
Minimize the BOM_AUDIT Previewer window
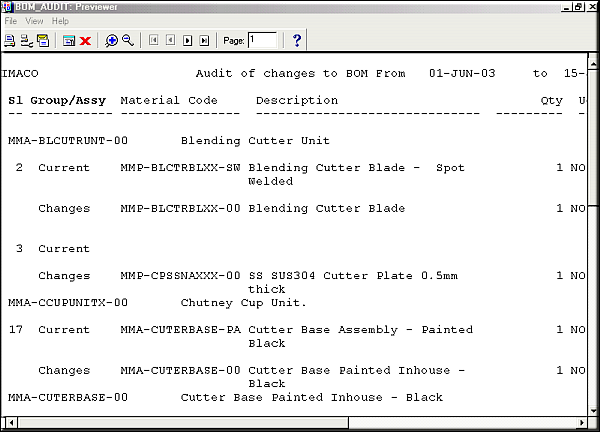click(564, 7)
